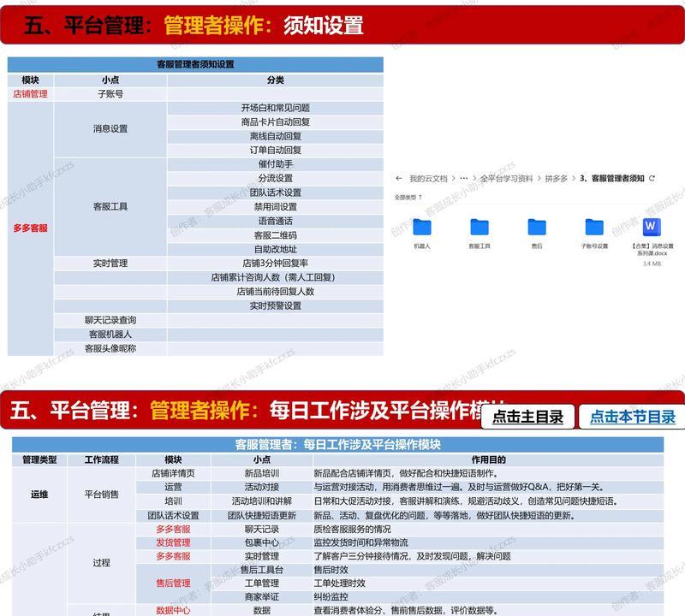Click 商品卡片自动回复 in the table
Viewport: 685px width, 616px height.
[275, 121]
